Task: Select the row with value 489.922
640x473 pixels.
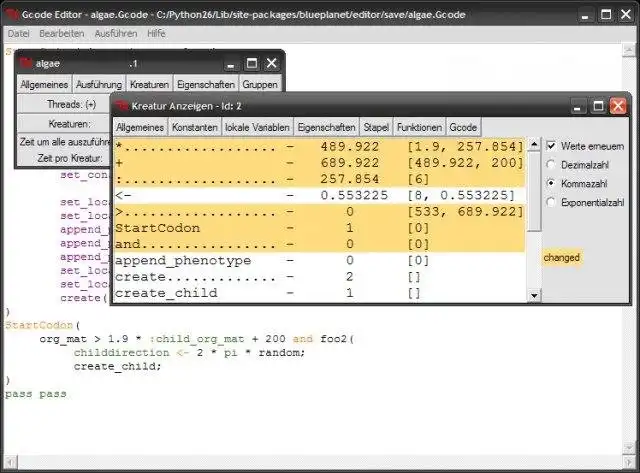Action: [x=320, y=147]
